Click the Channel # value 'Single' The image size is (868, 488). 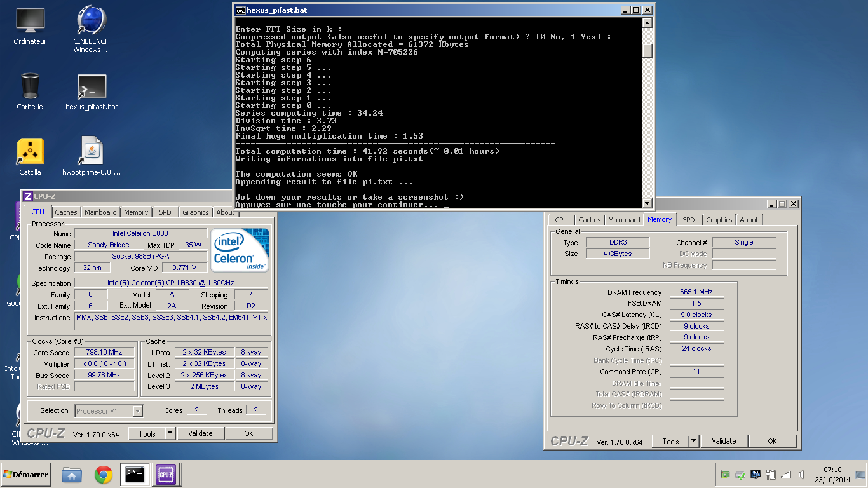point(744,242)
